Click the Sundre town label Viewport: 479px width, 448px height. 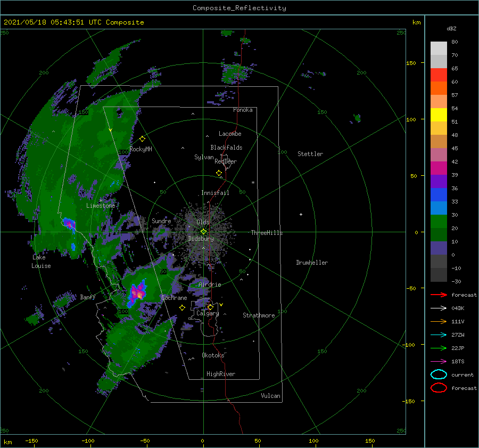point(161,221)
